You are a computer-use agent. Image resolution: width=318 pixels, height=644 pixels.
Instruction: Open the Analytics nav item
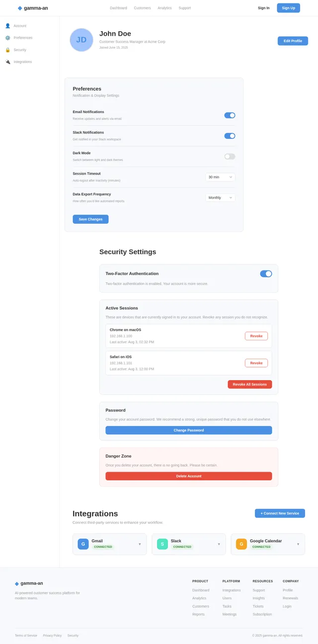pyautogui.click(x=164, y=8)
